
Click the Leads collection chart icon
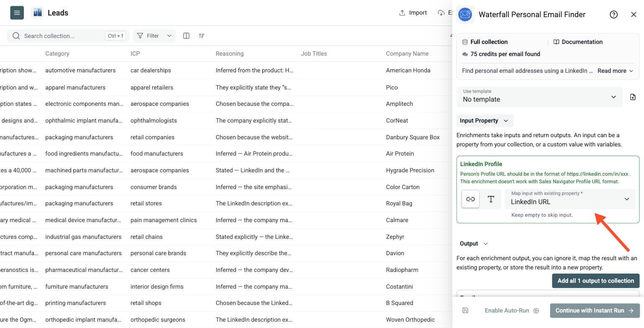pyautogui.click(x=37, y=13)
